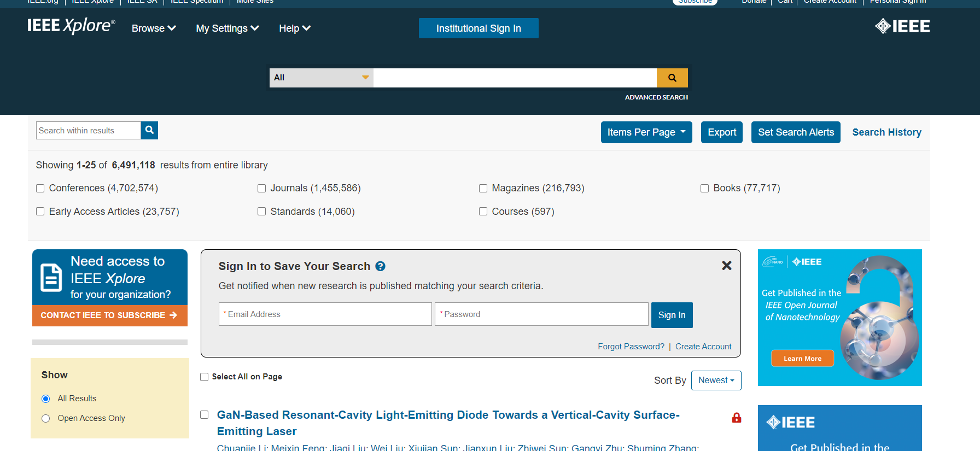Open the second IEEE Get Published ad
980x451 pixels.
pos(840,428)
